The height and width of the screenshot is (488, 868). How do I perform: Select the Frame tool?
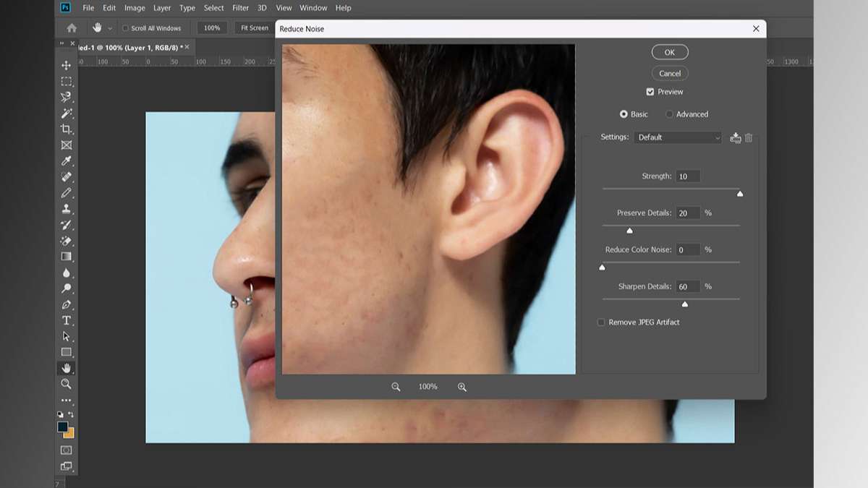67,145
